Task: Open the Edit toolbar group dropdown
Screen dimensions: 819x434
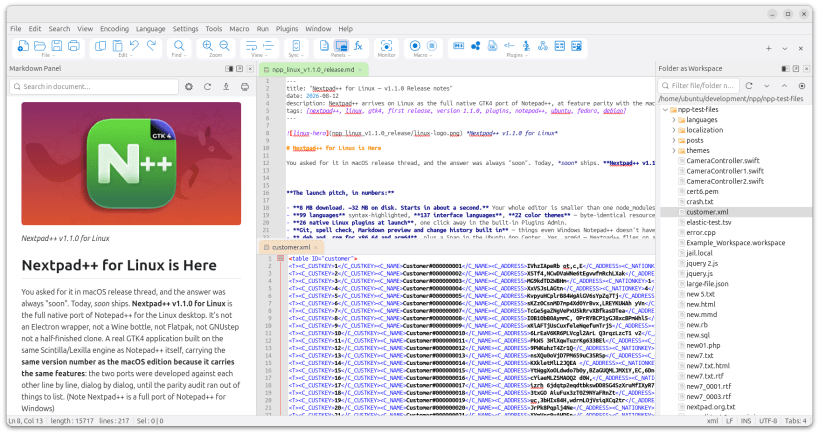Action: (124, 55)
